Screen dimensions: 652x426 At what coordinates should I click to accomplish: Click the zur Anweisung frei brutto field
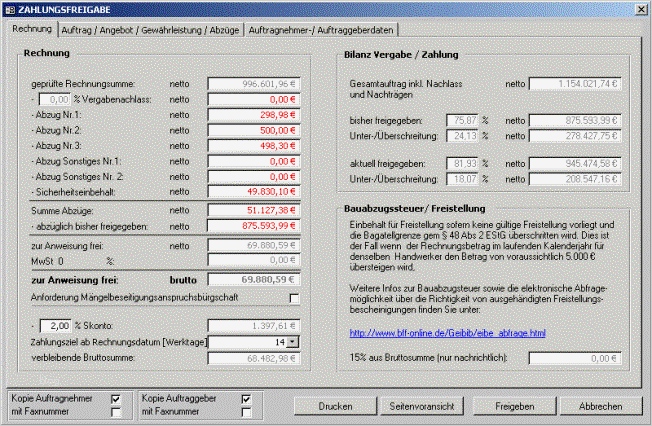pos(254,279)
